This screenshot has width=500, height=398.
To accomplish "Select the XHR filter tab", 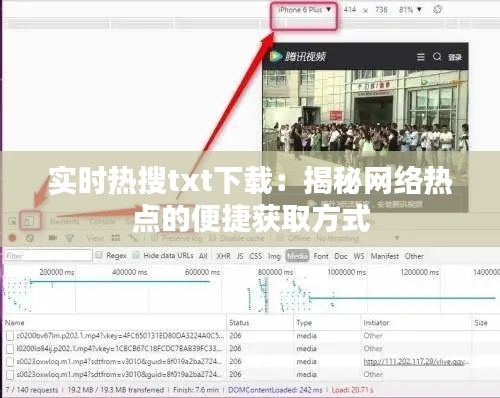I will 223,256.
